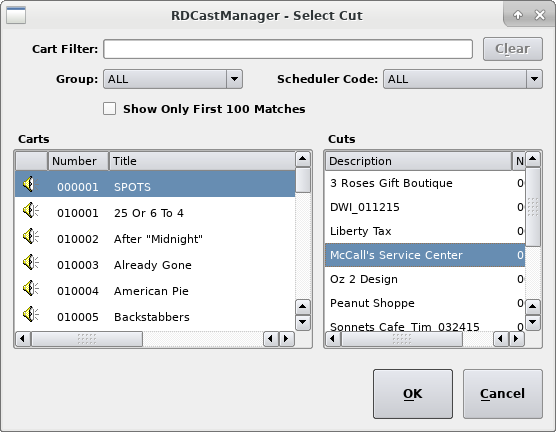Click the audio icon beside 25 Or 6 To 4
The height and width of the screenshot is (432, 556).
(31, 210)
